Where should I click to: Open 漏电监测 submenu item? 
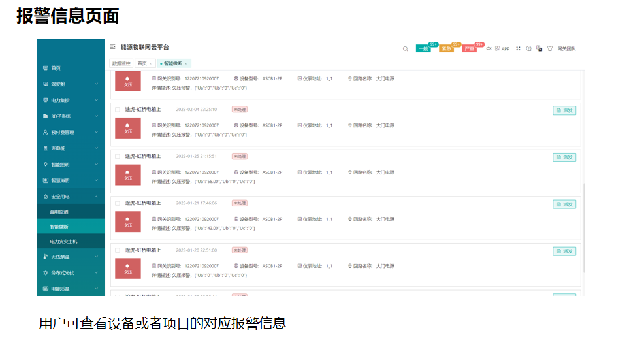tap(71, 212)
